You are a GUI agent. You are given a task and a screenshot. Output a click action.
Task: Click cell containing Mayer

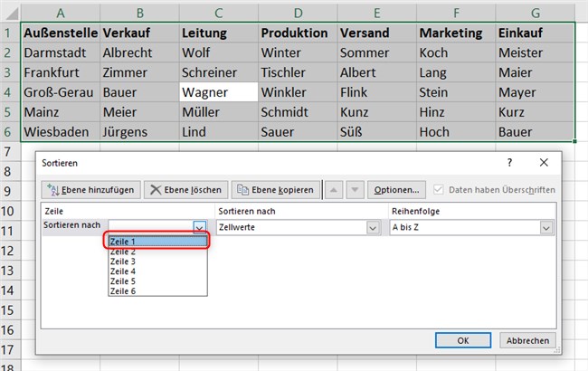tap(536, 92)
